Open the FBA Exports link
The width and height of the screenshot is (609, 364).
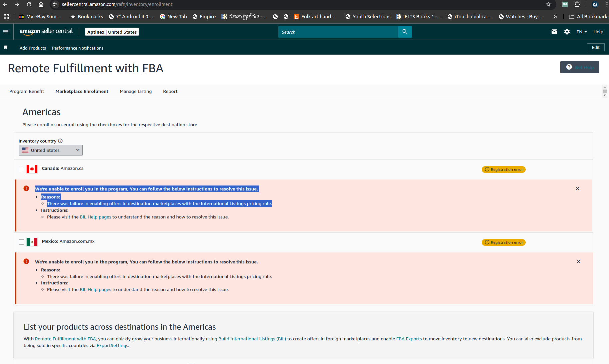click(x=409, y=339)
